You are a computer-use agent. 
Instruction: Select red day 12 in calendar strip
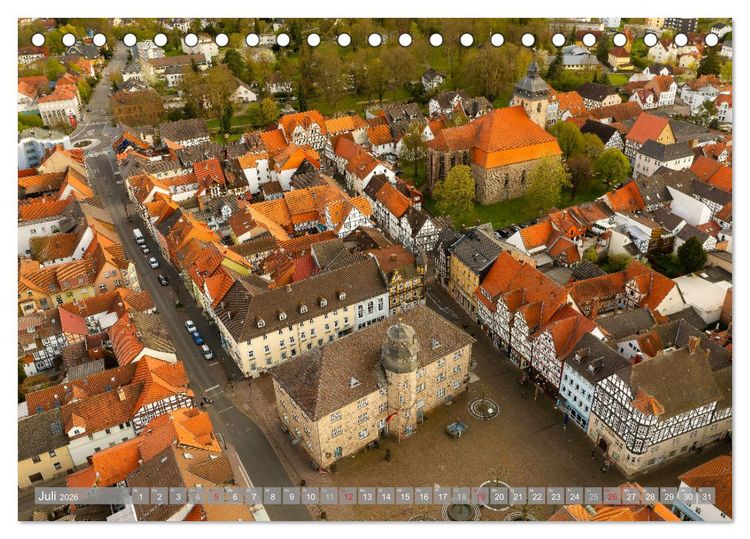click(348, 496)
